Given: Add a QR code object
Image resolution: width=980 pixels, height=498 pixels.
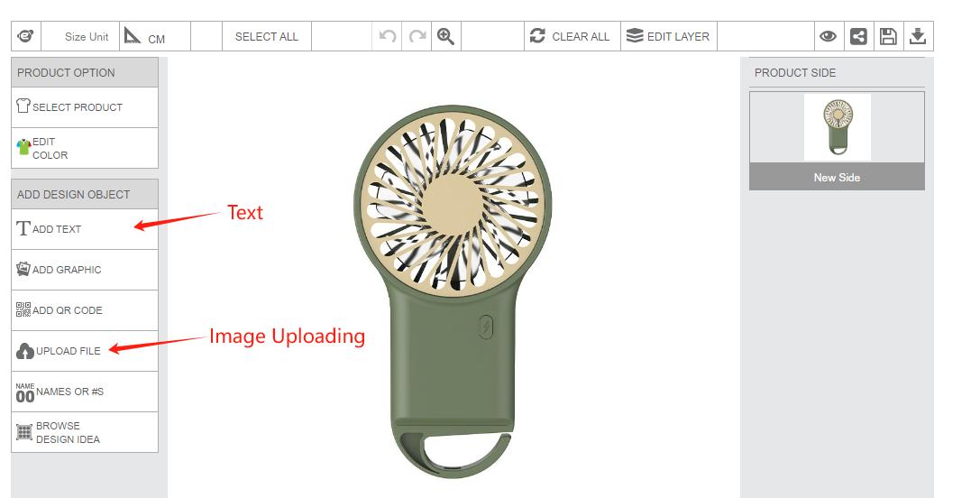Looking at the screenshot, I should coord(85,310).
